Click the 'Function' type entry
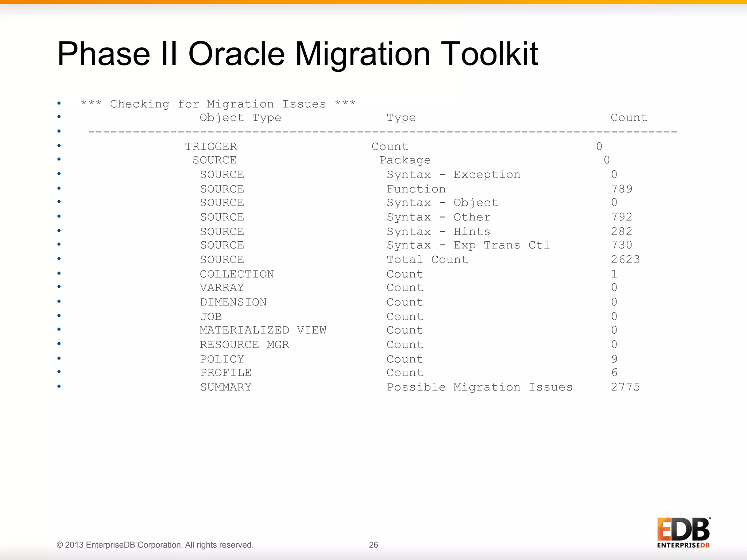 (416, 189)
